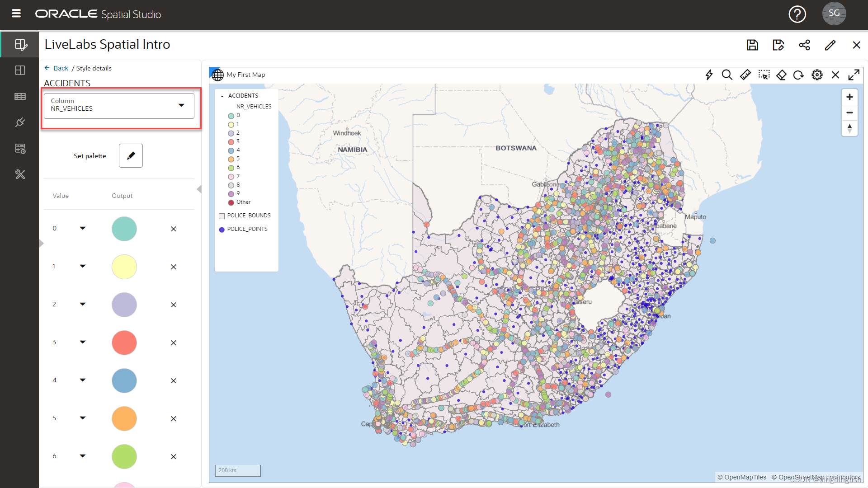Collapse the ACCIDENTS legend group
This screenshot has height=488, width=868.
pos(222,96)
